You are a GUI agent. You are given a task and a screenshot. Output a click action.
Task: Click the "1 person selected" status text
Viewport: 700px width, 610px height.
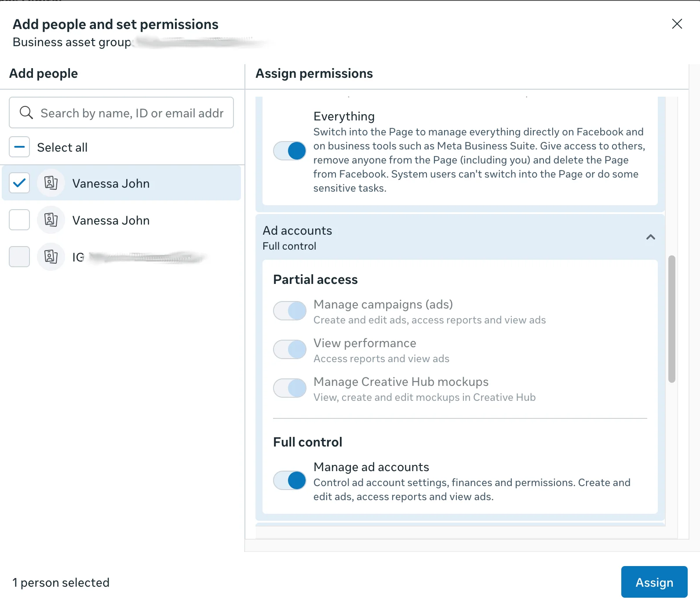click(61, 582)
